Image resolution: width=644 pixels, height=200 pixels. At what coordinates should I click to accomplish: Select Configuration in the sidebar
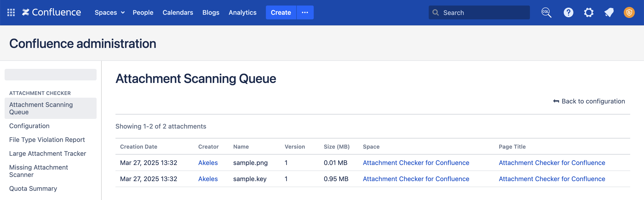29,126
